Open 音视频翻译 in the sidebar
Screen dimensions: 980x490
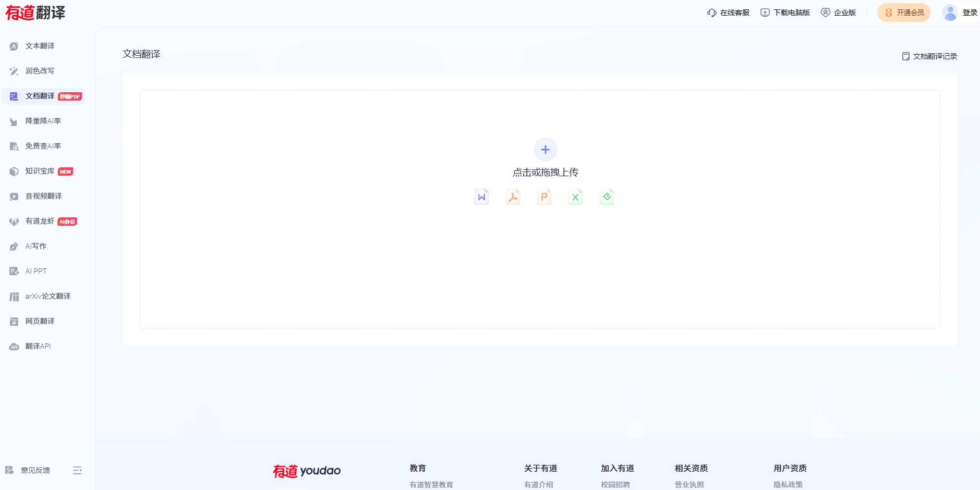pyautogui.click(x=43, y=196)
